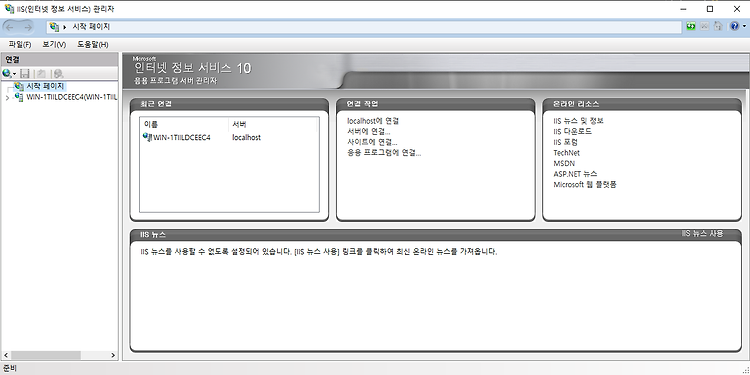
Task: Click the localhost cell in recent connections
Action: (x=246, y=138)
